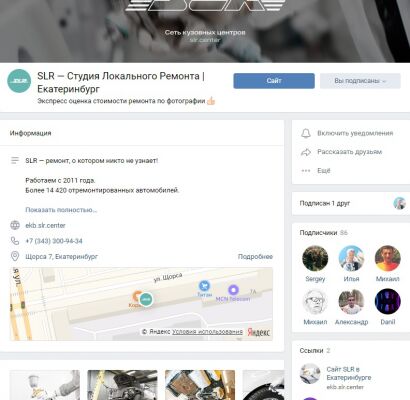The width and height of the screenshot is (410, 400).
Task: Click the MCN Telecom map marker
Action: point(233,290)
